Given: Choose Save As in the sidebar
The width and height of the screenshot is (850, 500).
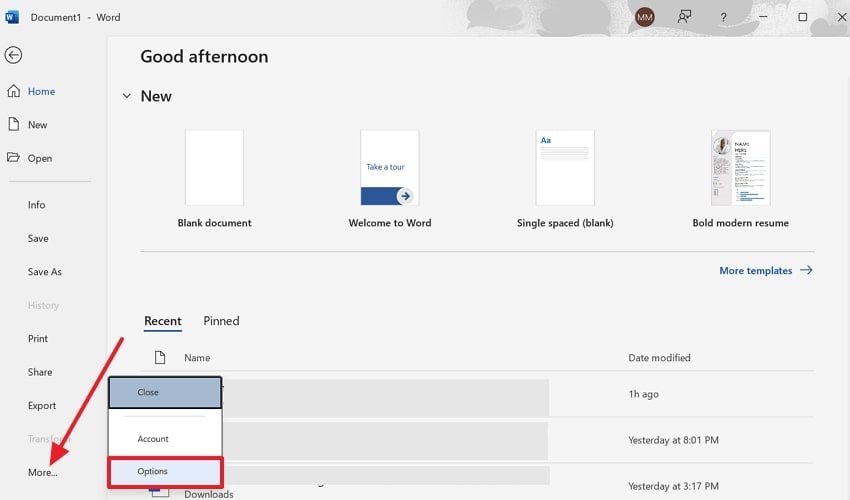Looking at the screenshot, I should coord(44,272).
